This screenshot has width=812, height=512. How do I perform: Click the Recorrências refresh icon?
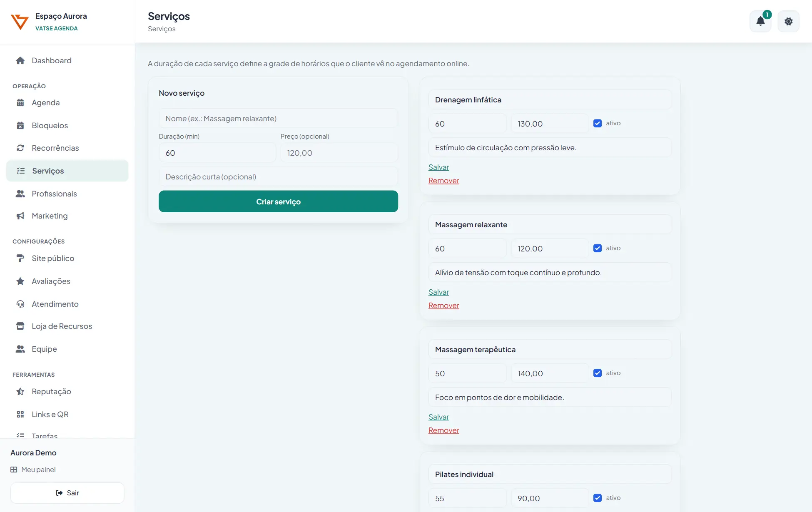20,148
